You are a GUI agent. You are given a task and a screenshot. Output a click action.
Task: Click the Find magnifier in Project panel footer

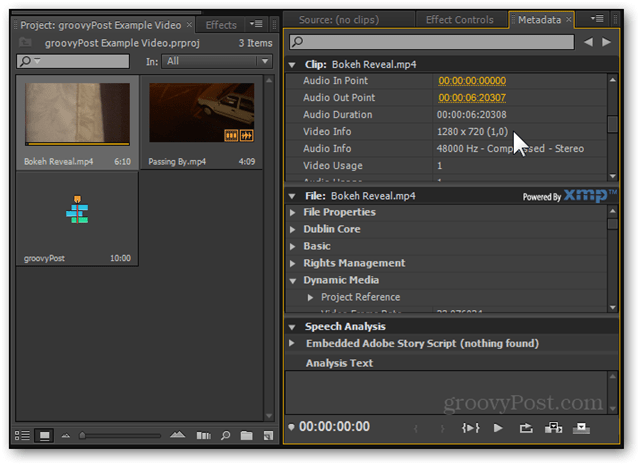click(225, 436)
